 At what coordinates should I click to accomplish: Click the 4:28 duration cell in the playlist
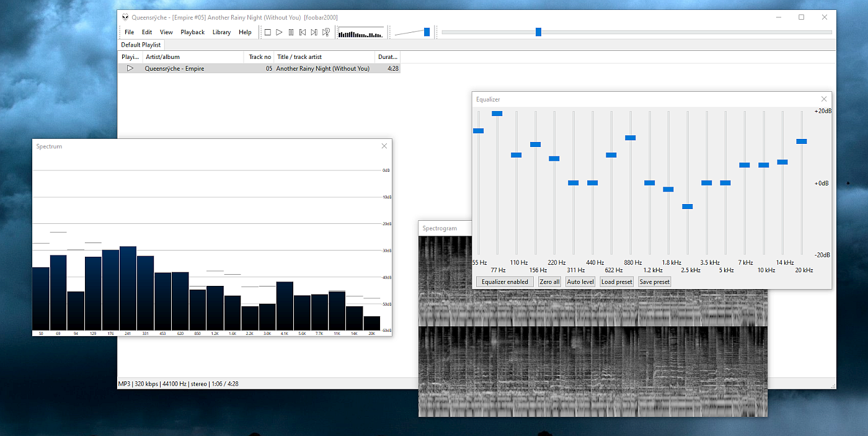coord(393,68)
